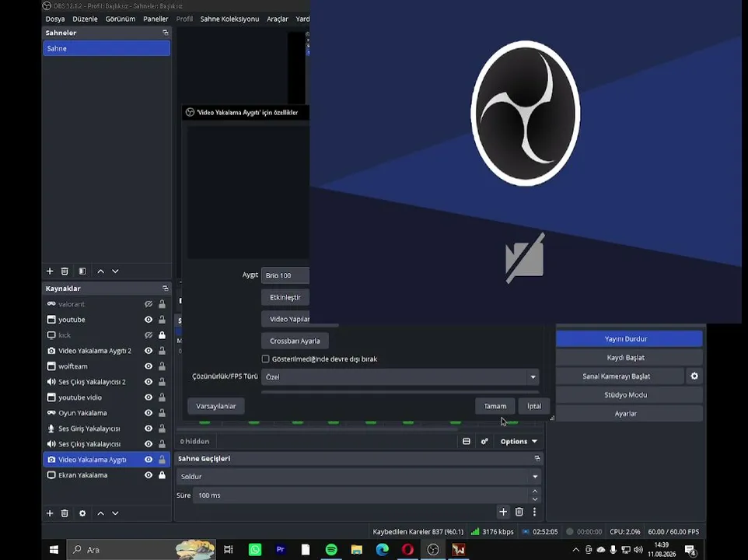Add a new source in Kaynaklar panel
The width and height of the screenshot is (748, 560).
(x=50, y=513)
